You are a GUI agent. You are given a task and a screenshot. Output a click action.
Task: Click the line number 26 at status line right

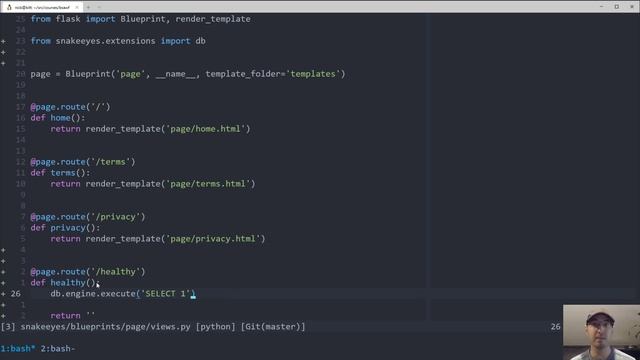pos(555,327)
